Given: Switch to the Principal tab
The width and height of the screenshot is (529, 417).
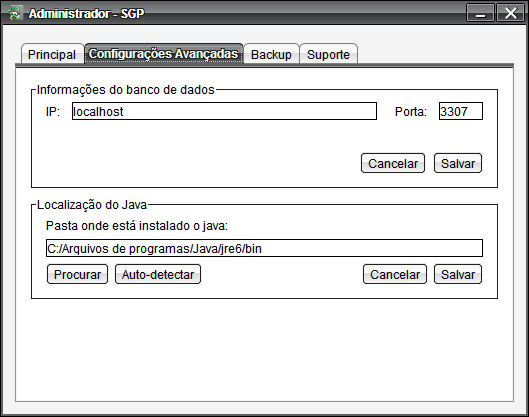Looking at the screenshot, I should [x=52, y=54].
